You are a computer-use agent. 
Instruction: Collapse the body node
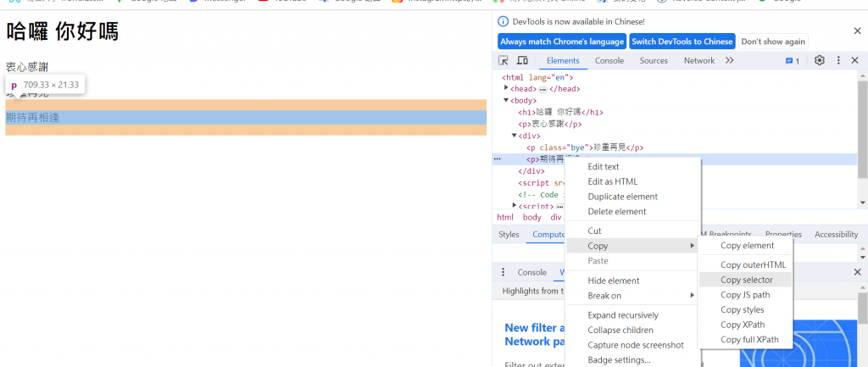point(506,100)
